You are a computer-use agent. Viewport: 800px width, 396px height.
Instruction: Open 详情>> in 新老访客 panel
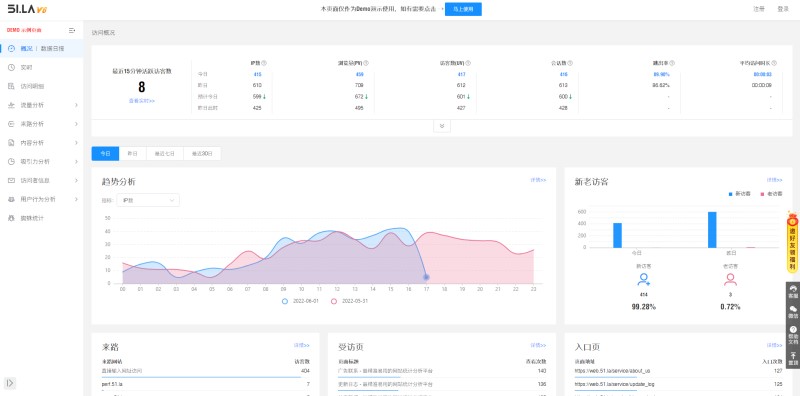pyautogui.click(x=774, y=180)
